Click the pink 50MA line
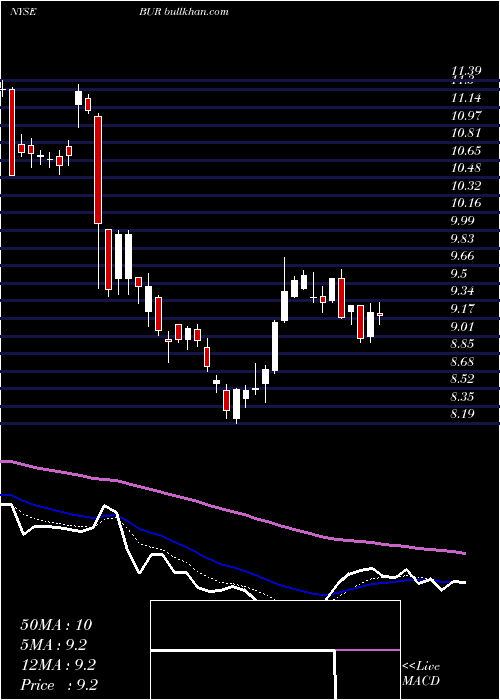Image resolution: width=500 pixels, height=700 pixels. point(232,510)
